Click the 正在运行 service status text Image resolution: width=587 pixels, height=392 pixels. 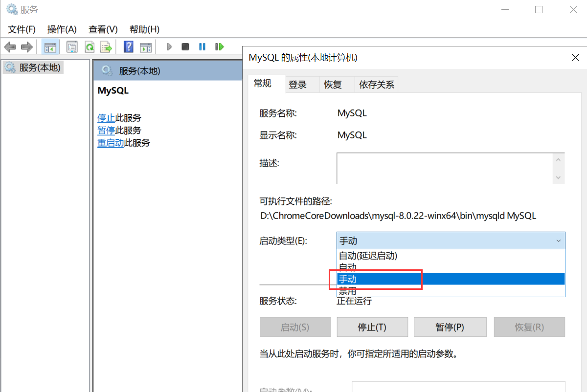(x=354, y=301)
